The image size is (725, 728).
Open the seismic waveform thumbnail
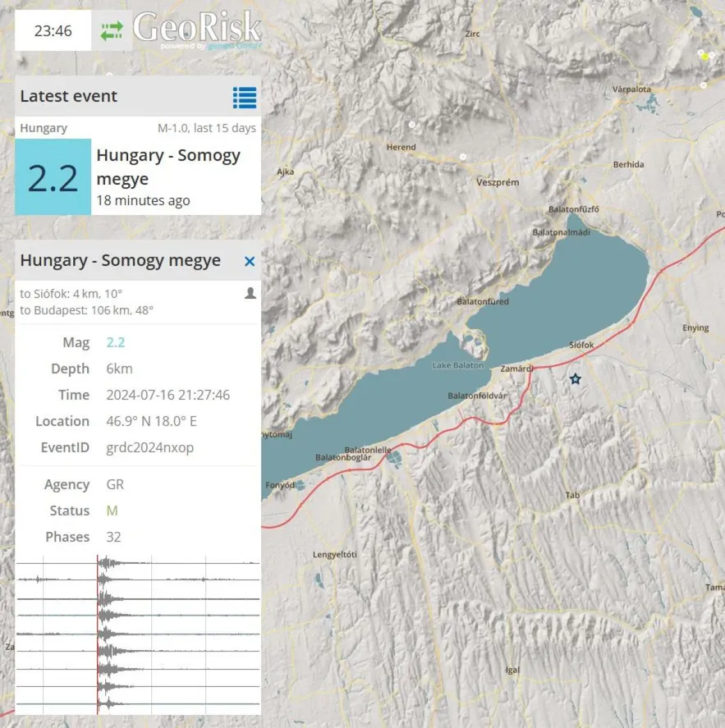(138, 635)
